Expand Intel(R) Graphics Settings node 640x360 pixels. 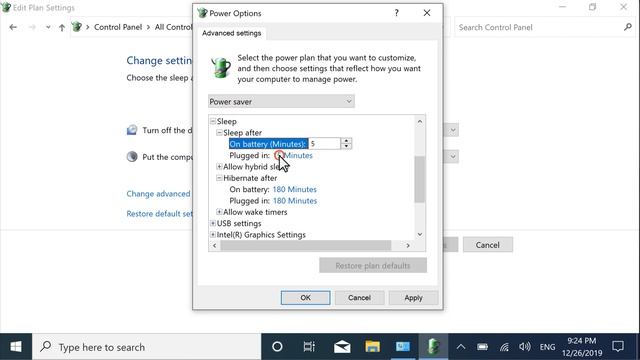tap(213, 235)
